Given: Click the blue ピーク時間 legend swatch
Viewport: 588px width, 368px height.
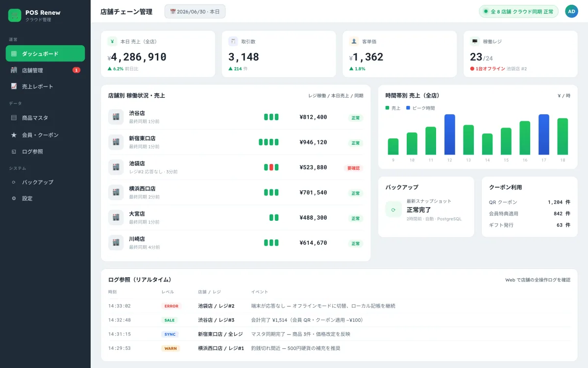Looking at the screenshot, I should pyautogui.click(x=408, y=108).
